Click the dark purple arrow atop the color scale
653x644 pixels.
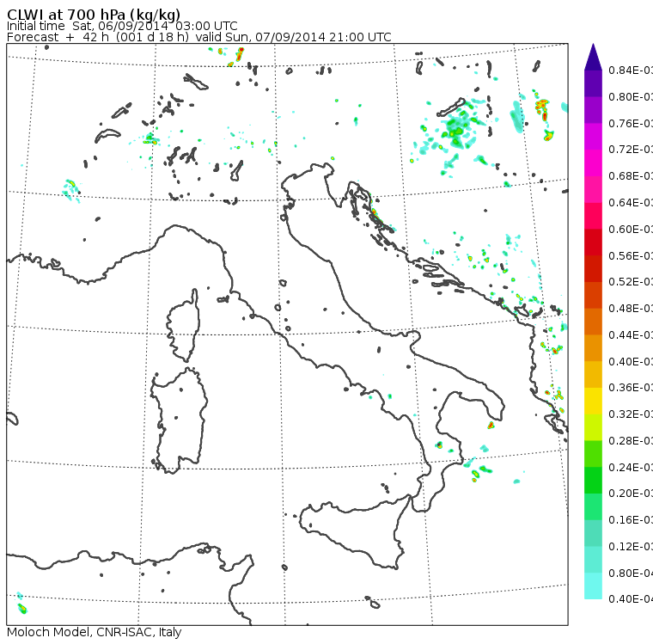[593, 57]
